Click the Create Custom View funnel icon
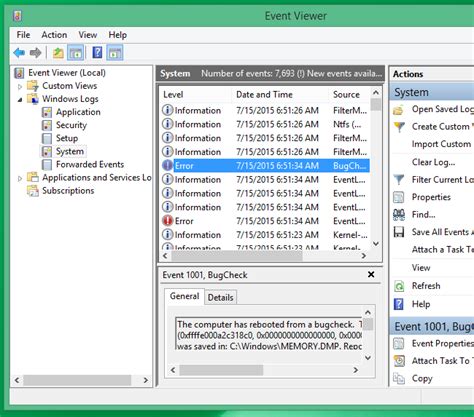474x417 pixels. coord(399,127)
